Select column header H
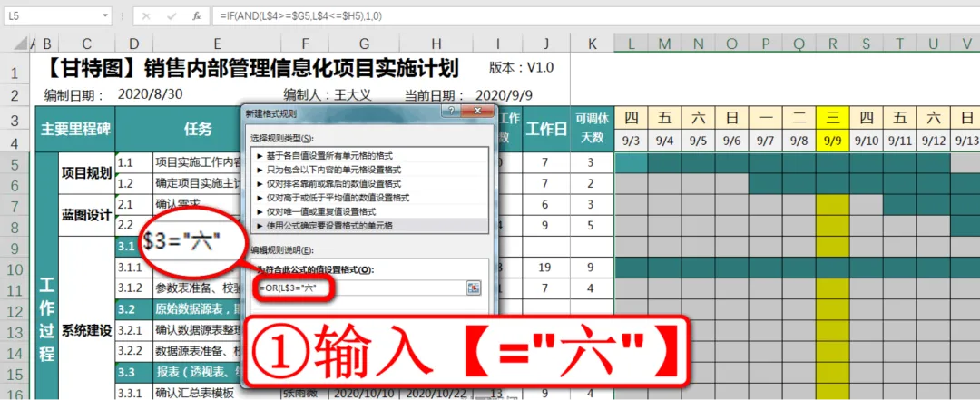This screenshot has width=980, height=400. tap(436, 44)
